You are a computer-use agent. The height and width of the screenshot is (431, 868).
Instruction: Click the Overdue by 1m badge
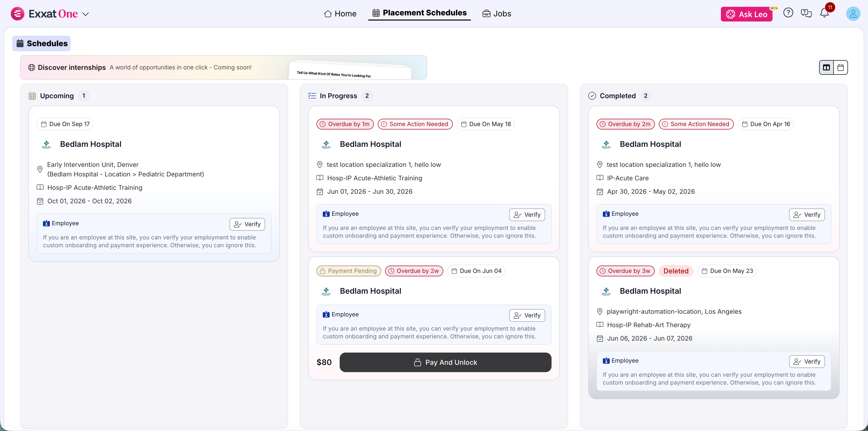click(345, 124)
